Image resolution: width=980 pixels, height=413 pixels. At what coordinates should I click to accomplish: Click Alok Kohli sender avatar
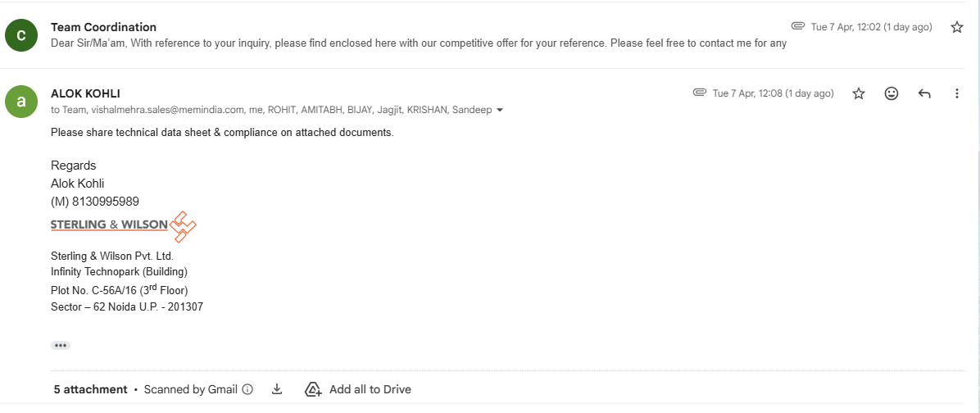pyautogui.click(x=21, y=101)
